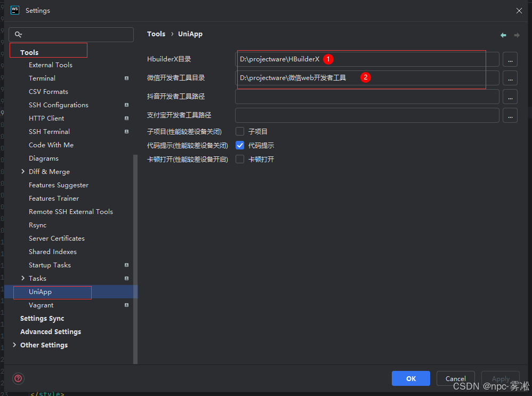Browse for 微信开发者工具目录 folder
532x396 pixels.
[x=510, y=78]
